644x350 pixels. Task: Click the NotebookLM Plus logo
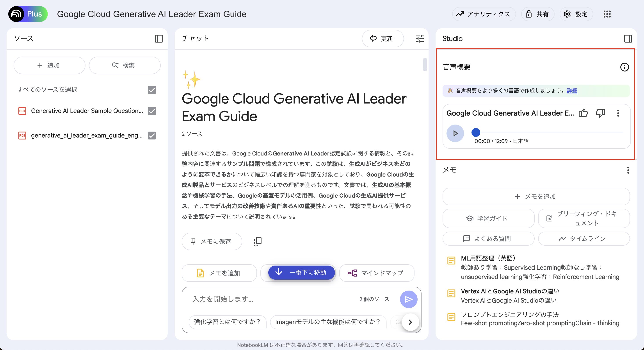click(x=28, y=14)
